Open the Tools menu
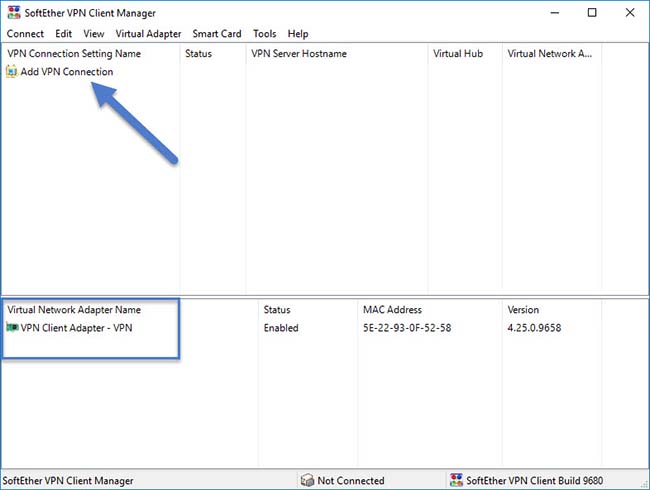The height and width of the screenshot is (490, 650). click(x=264, y=34)
